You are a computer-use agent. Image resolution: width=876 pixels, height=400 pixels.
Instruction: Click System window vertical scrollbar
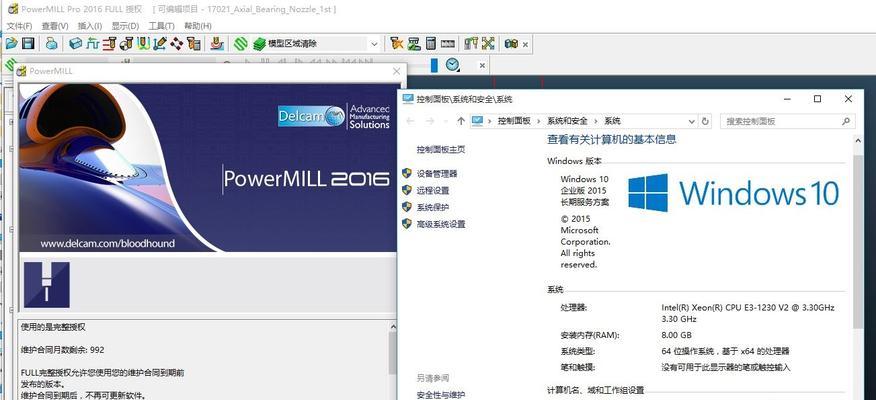[859, 240]
